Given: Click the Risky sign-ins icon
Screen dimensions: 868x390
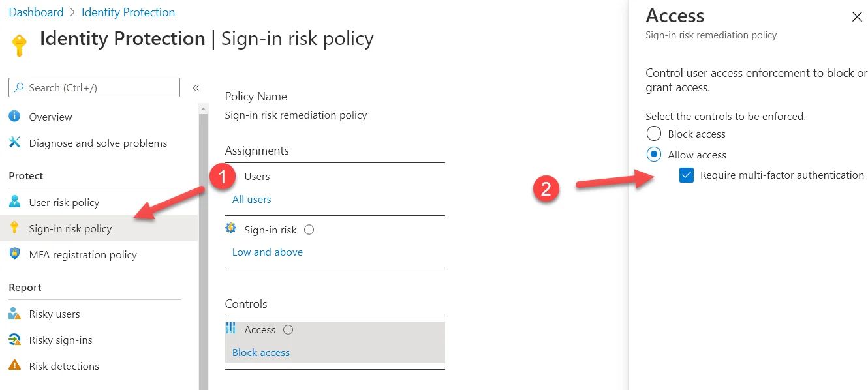Looking at the screenshot, I should coord(14,339).
